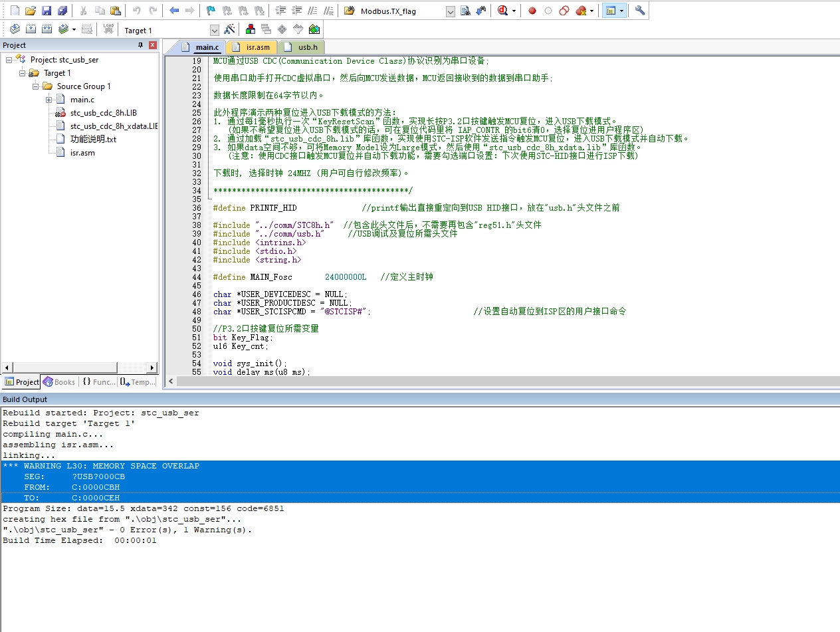
Task: Indent the selected lines
Action: pyautogui.click(x=280, y=11)
